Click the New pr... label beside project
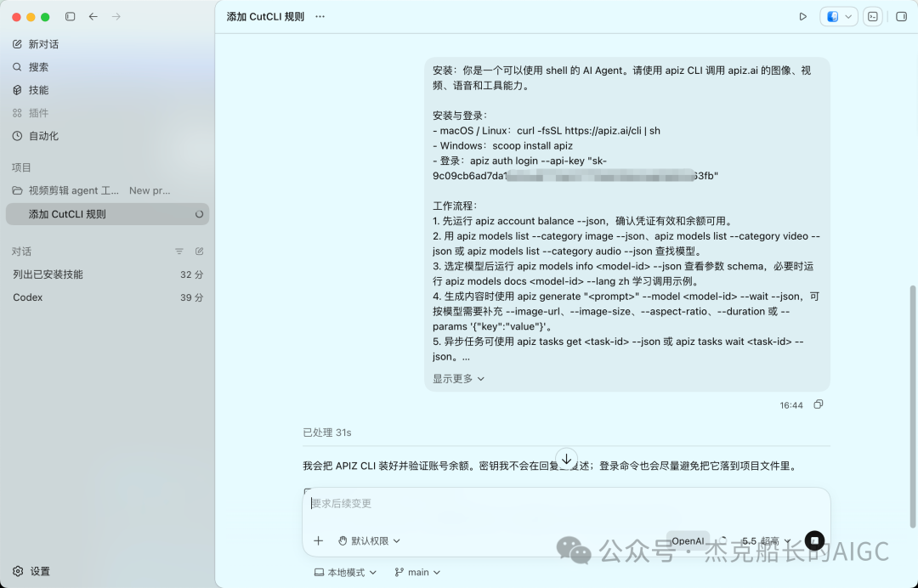This screenshot has height=588, width=918. pyautogui.click(x=150, y=190)
